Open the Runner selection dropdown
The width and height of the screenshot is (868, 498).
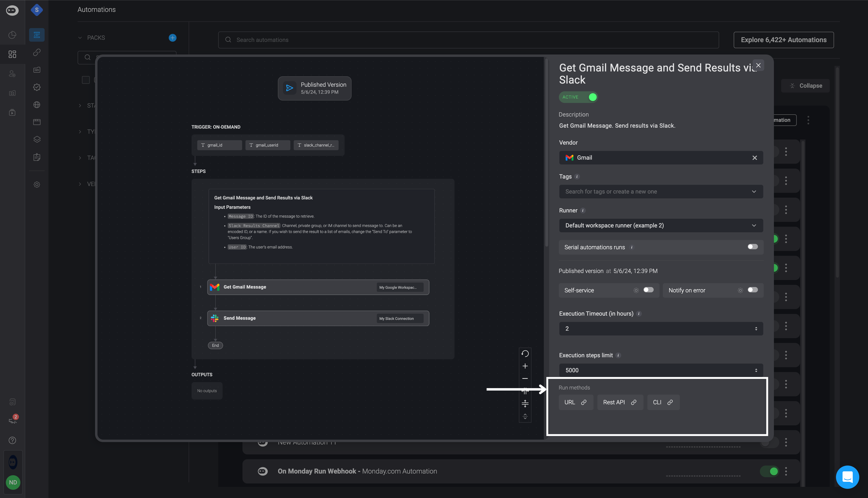point(661,226)
